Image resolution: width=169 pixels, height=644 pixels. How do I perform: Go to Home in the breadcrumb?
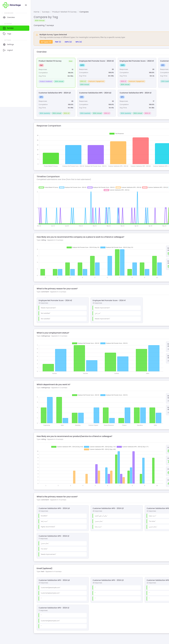tap(36, 12)
